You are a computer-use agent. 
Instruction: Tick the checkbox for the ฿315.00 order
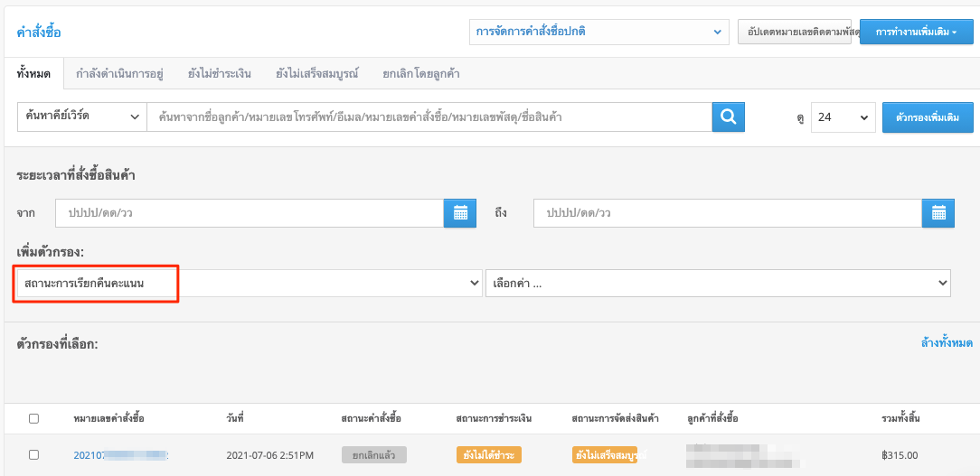(x=33, y=454)
